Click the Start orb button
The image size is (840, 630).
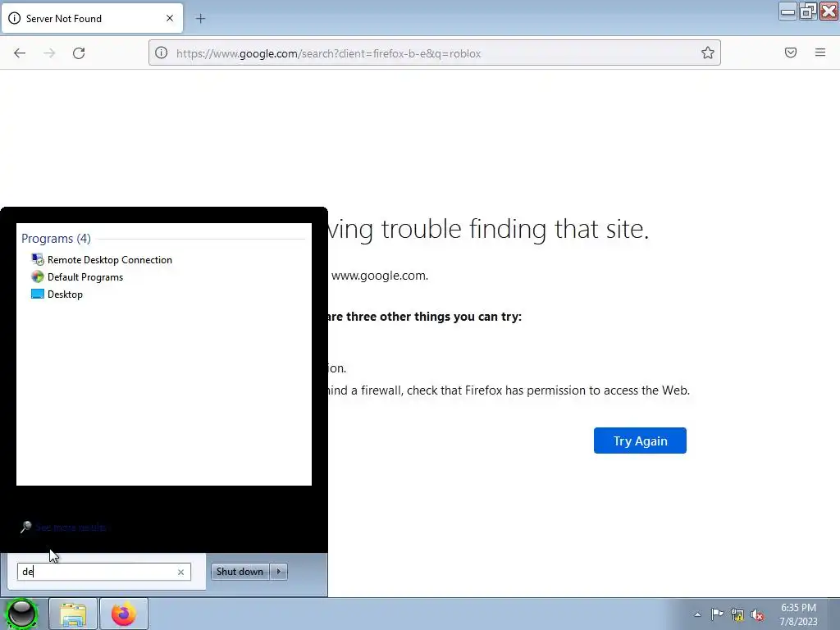pyautogui.click(x=22, y=614)
